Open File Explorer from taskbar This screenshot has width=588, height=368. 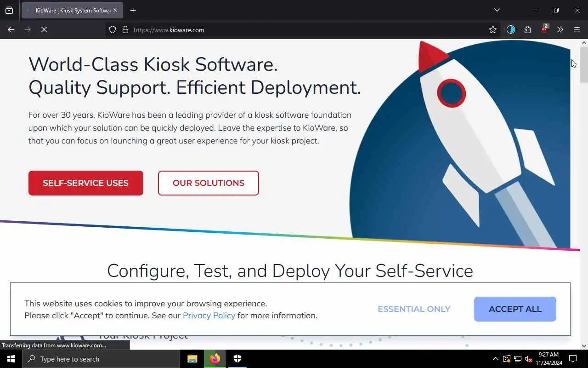[x=192, y=359]
